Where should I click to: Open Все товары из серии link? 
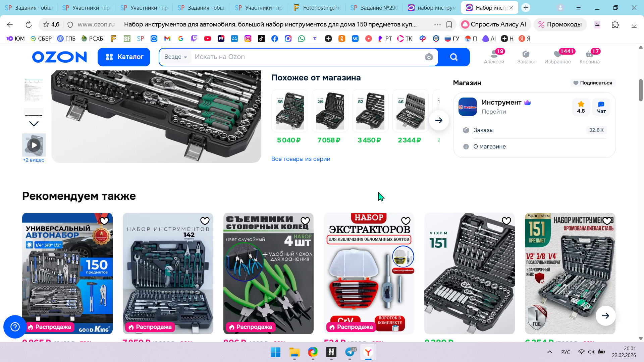[x=301, y=159]
